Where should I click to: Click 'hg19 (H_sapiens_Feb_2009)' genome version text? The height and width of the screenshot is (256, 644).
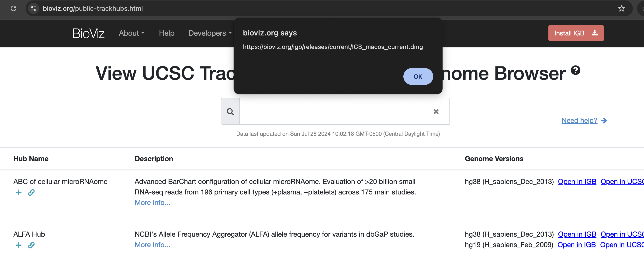509,245
